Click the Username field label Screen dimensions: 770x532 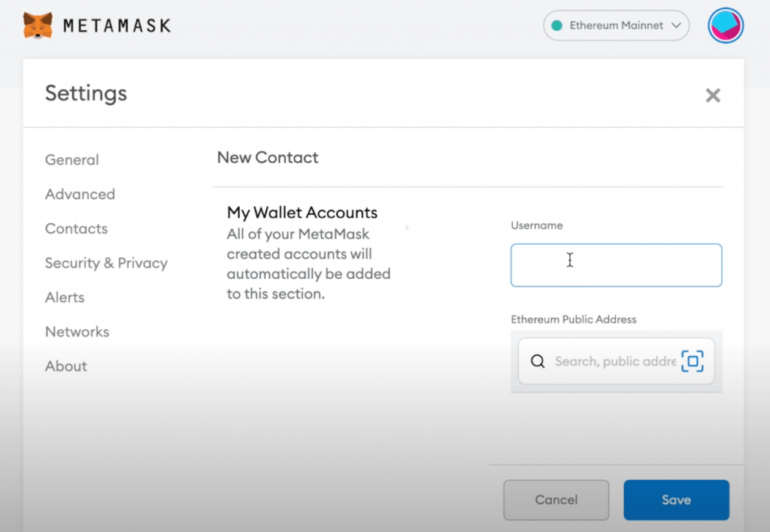[537, 225]
